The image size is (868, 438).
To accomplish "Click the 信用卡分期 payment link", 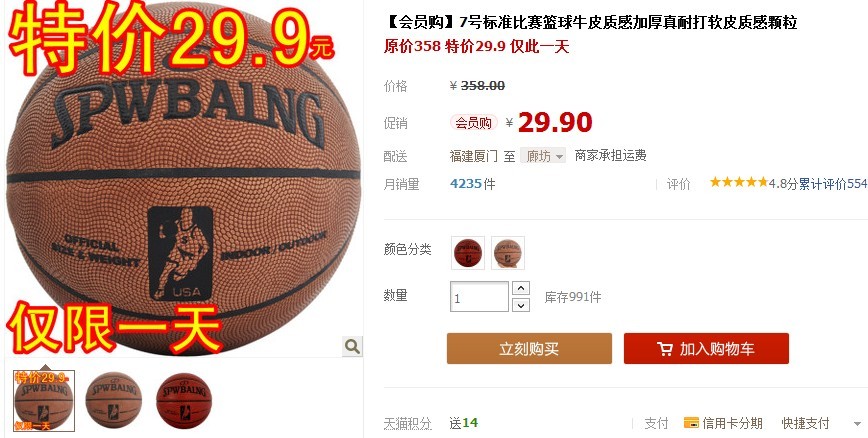I will 732,424.
